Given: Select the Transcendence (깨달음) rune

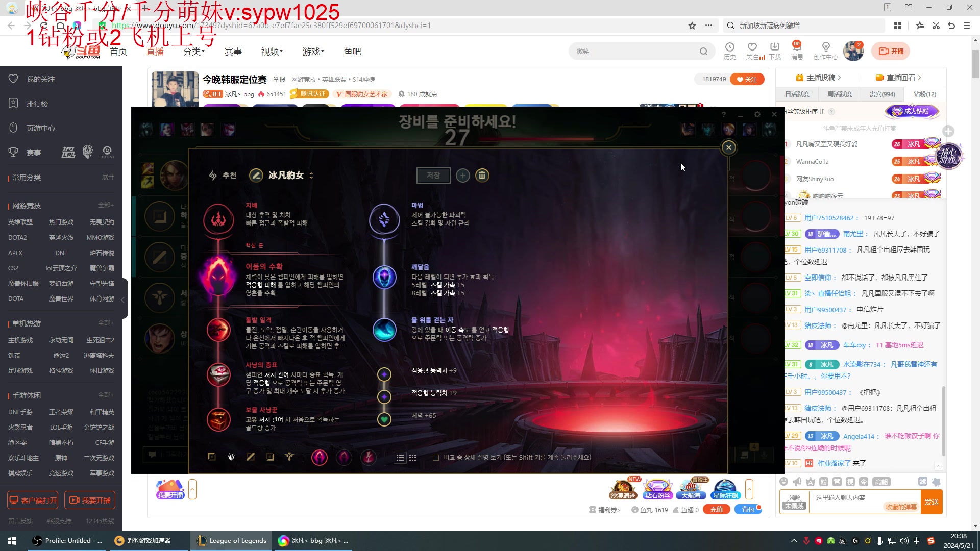Looking at the screenshot, I should (x=384, y=278).
